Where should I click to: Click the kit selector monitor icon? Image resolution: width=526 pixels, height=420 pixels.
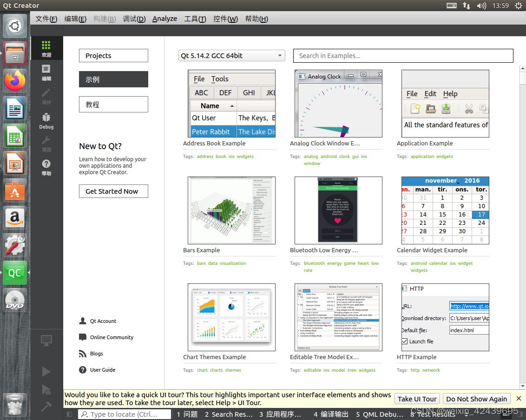pyautogui.click(x=46, y=341)
